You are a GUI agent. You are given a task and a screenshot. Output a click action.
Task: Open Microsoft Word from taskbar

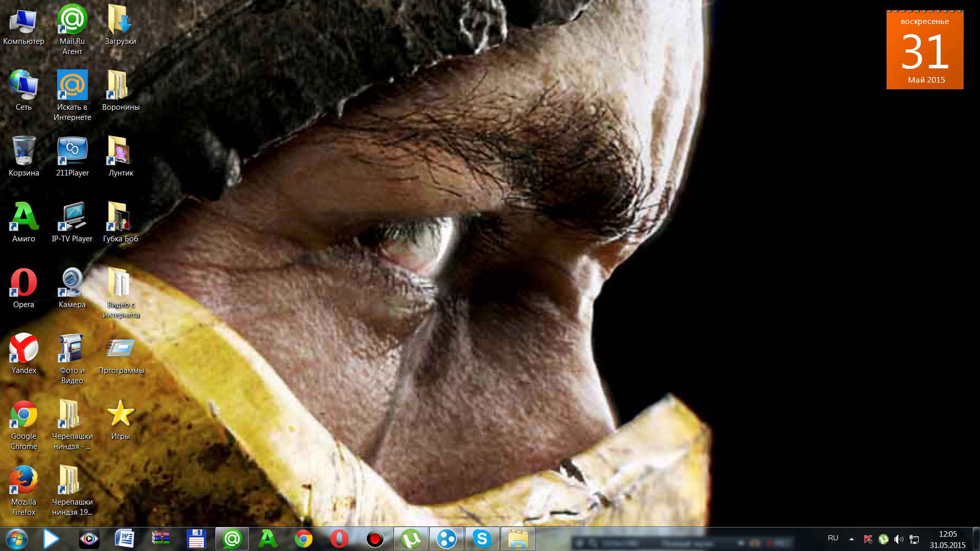pos(125,539)
